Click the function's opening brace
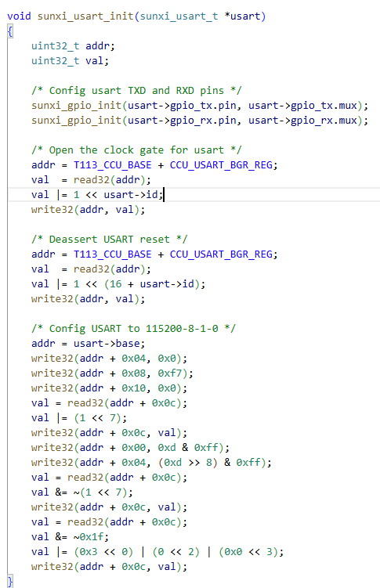The image size is (380, 588). pyautogui.click(x=10, y=31)
